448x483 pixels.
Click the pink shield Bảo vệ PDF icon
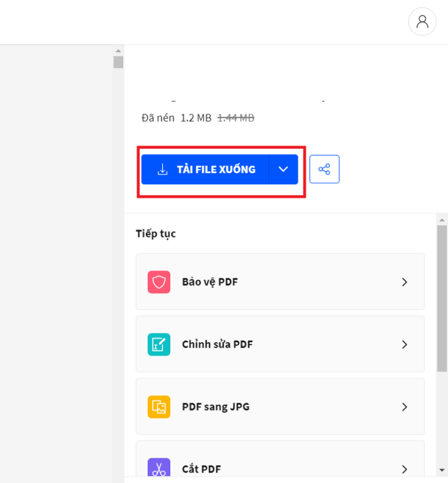pos(159,282)
